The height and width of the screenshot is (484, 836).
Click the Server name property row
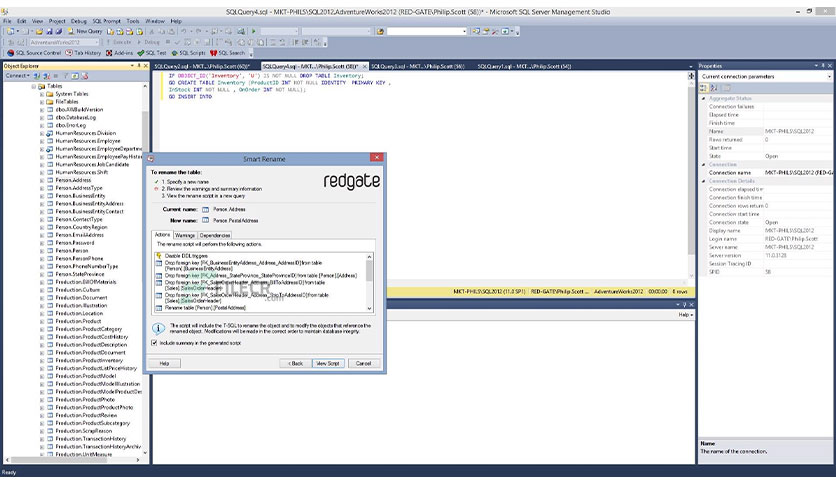(x=766, y=247)
